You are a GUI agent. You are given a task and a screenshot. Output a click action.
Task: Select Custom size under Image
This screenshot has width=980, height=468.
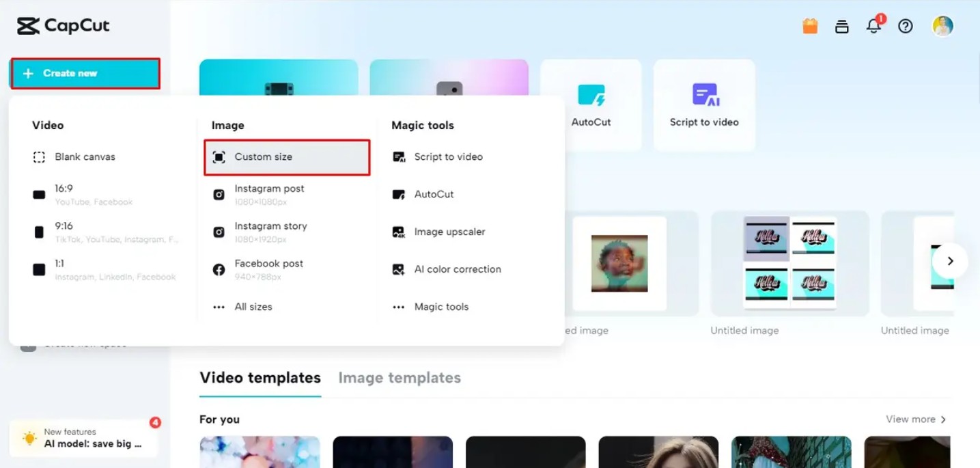pos(287,157)
